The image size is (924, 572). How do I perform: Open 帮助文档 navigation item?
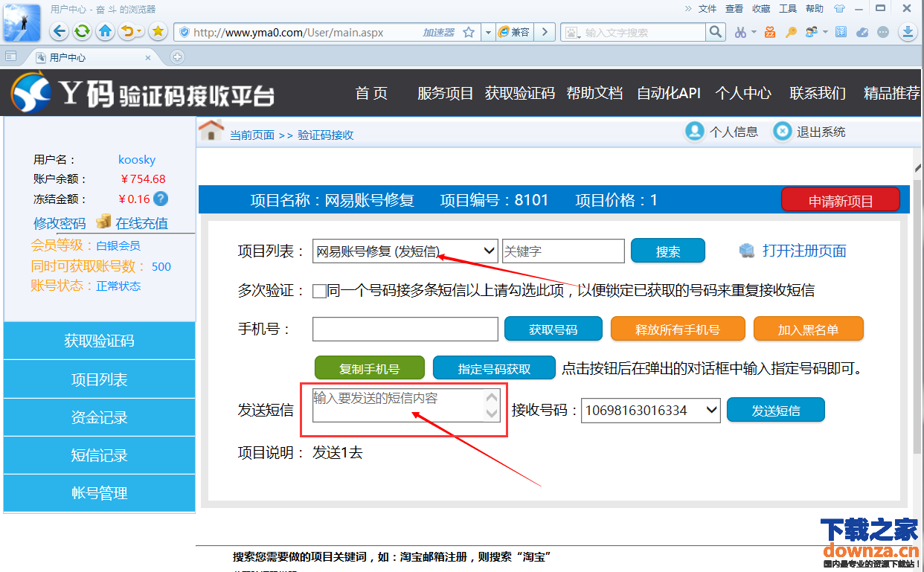(x=594, y=93)
